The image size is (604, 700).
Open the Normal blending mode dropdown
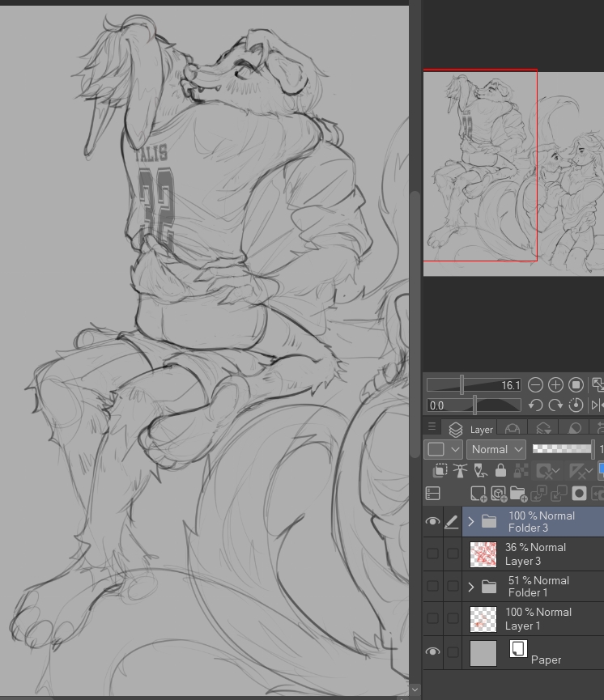pos(496,449)
